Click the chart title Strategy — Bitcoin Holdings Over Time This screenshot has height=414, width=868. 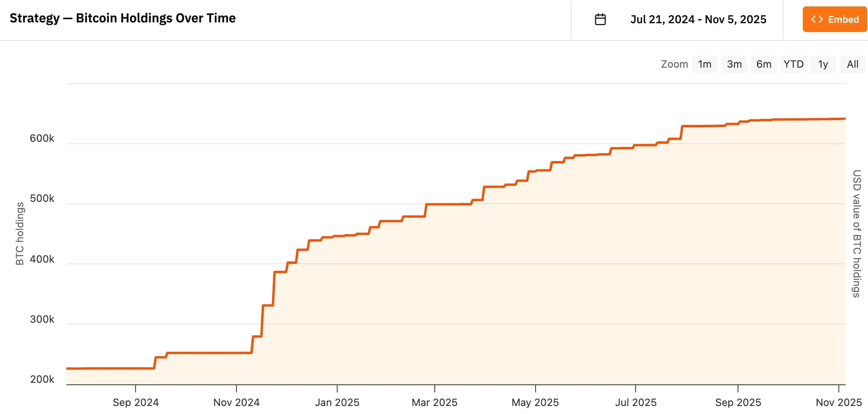pyautogui.click(x=122, y=18)
